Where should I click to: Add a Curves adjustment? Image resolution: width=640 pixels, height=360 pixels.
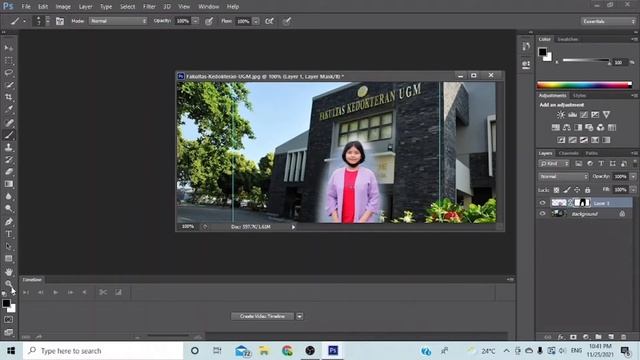[584, 115]
